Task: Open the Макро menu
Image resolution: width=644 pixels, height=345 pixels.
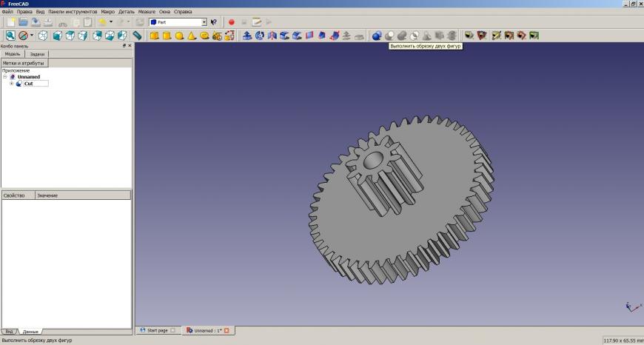Action: coord(108,12)
